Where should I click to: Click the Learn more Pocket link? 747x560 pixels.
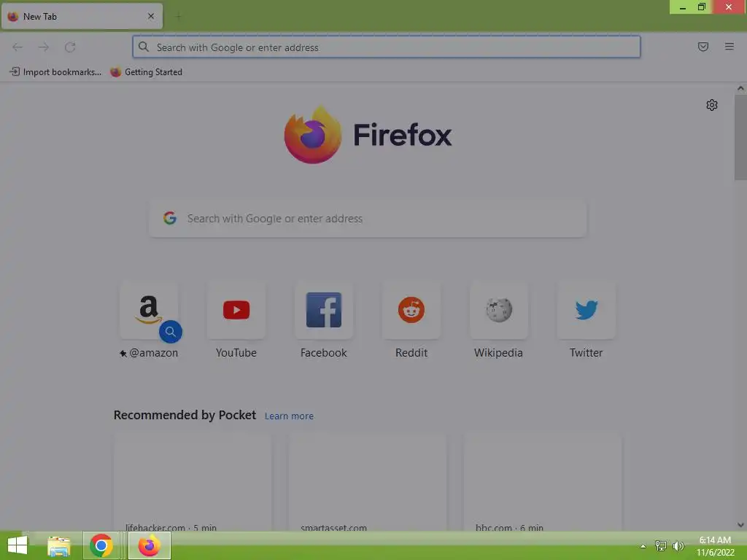pos(289,416)
